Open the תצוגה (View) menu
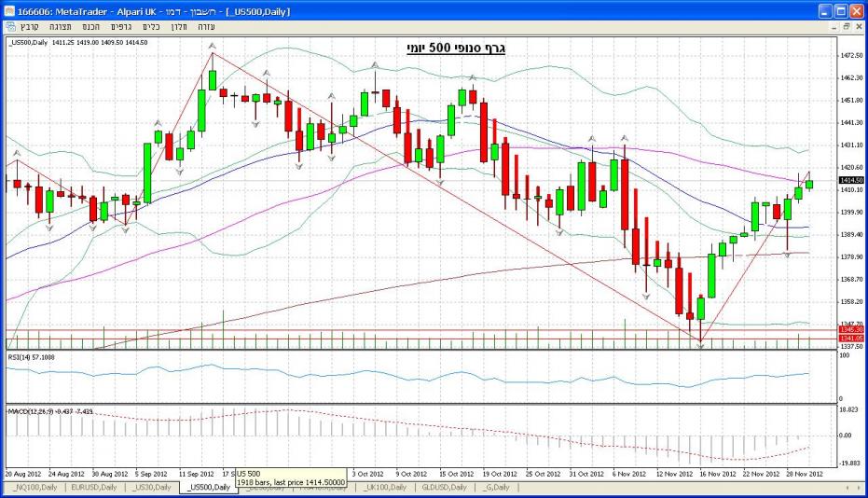This screenshot has width=868, height=498. click(62, 27)
